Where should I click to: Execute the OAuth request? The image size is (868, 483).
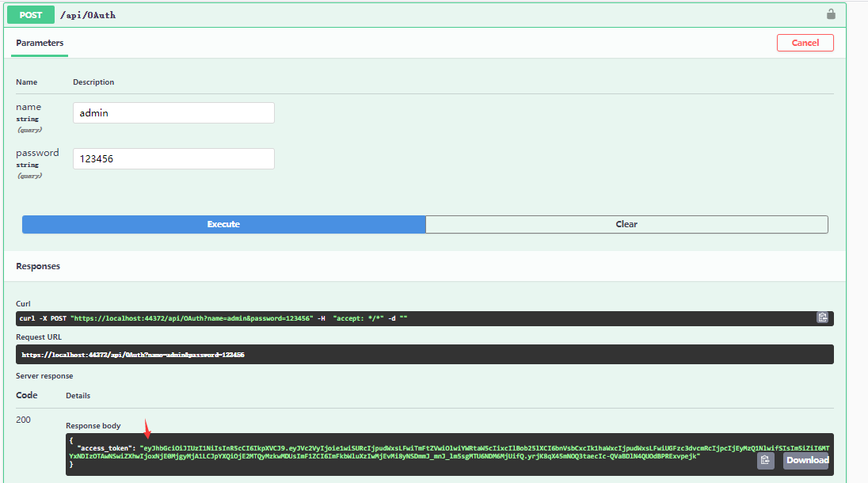(223, 224)
